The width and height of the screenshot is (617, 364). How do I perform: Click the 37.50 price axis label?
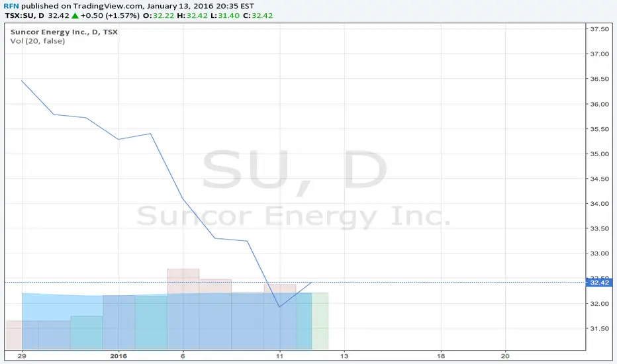(600, 29)
